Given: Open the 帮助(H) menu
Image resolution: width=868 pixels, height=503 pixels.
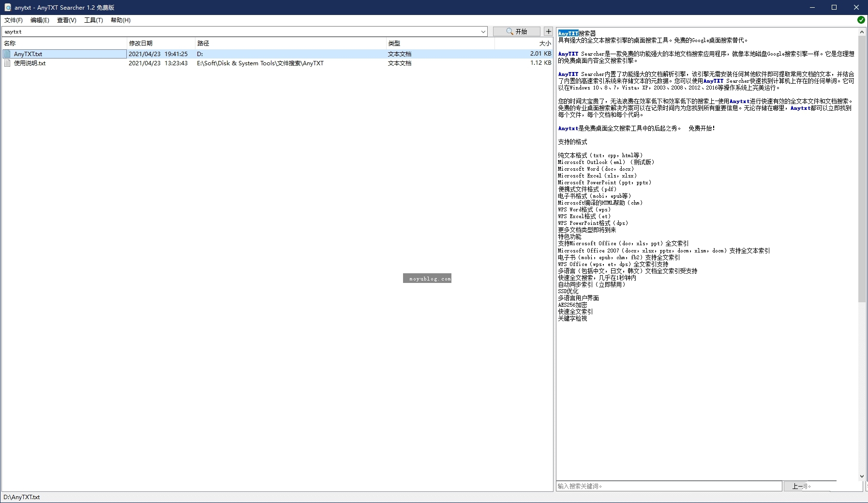Looking at the screenshot, I should (x=120, y=20).
